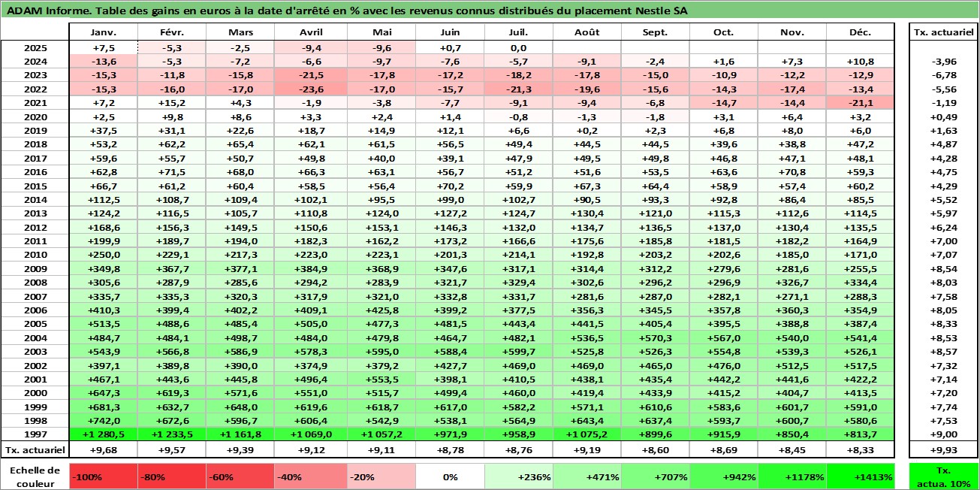Select the green 'Tx. actua. 10%' swatch
The image size is (980, 490).
tap(944, 476)
